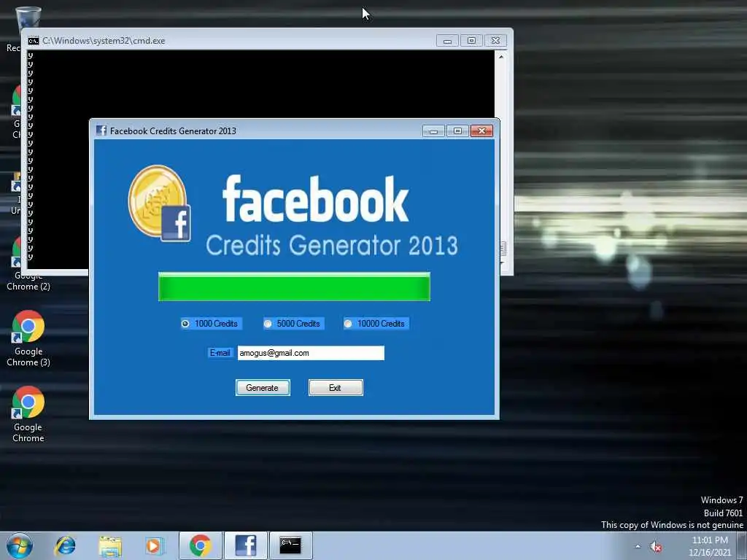Launch Internet Explorer from taskbar

coord(65,545)
